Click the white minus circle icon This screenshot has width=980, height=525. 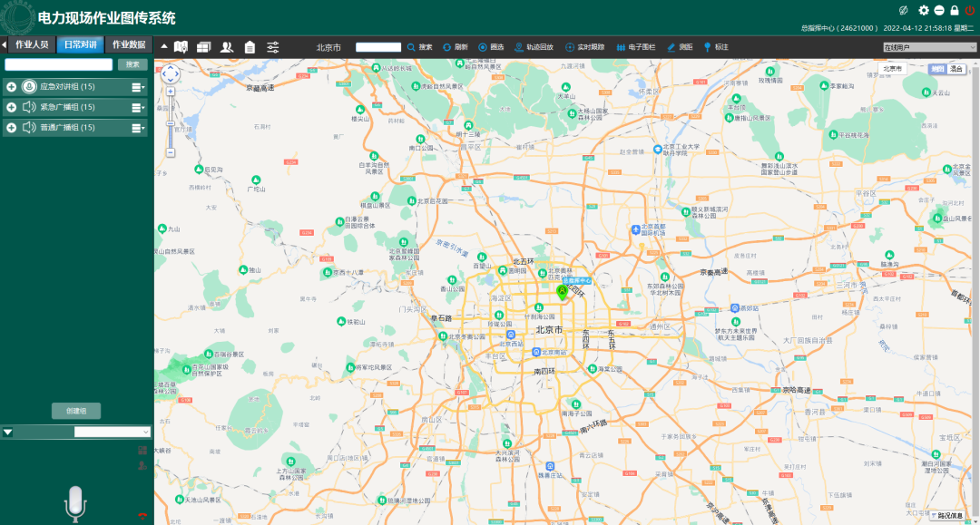click(x=939, y=10)
